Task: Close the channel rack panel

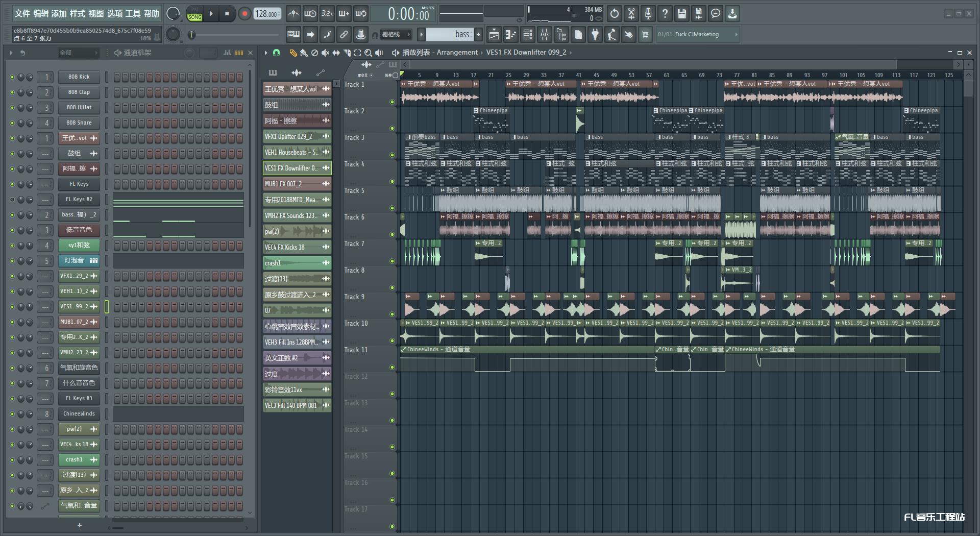Action: (x=250, y=53)
